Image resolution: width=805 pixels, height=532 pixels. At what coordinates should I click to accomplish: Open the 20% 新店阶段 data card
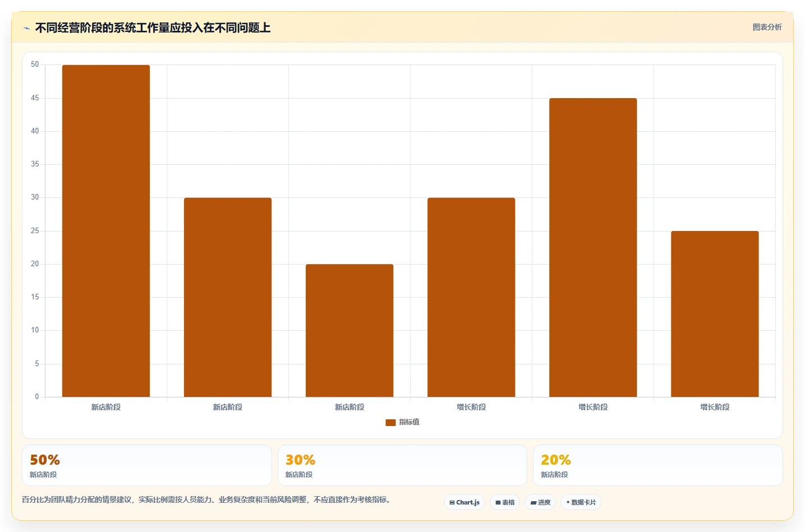pyautogui.click(x=657, y=465)
